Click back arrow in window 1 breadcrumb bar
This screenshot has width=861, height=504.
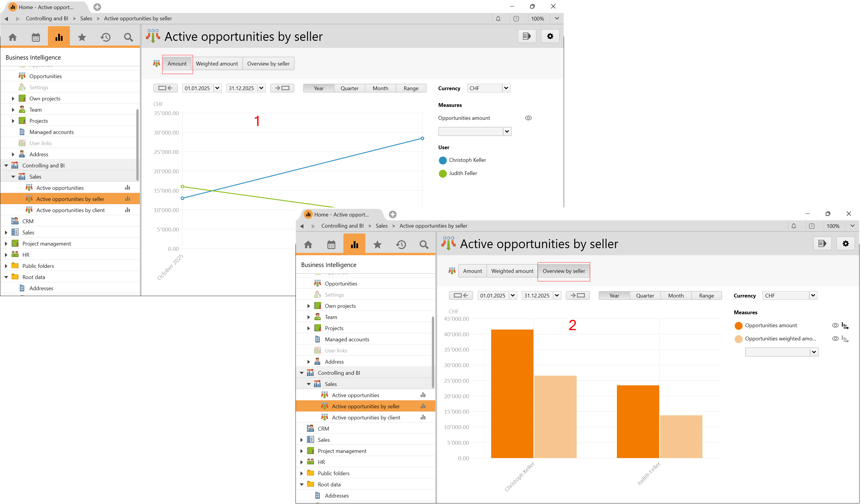click(x=6, y=19)
